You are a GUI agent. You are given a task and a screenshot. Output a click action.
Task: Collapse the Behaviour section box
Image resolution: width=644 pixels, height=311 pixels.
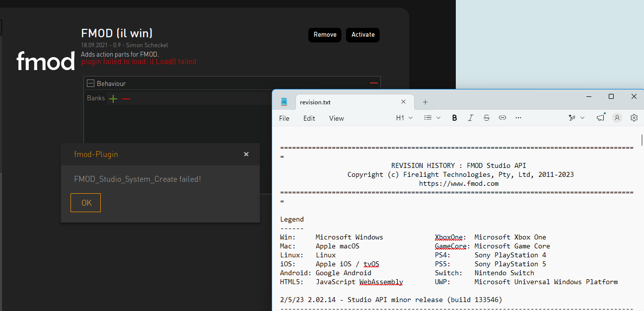click(90, 83)
